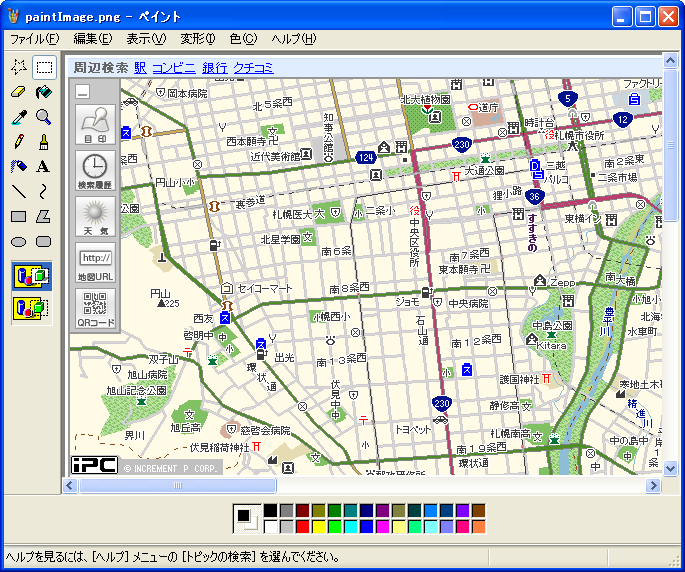Viewport: 685px width, 572px height.
Task: Minimize the Paint window
Action: (621, 17)
